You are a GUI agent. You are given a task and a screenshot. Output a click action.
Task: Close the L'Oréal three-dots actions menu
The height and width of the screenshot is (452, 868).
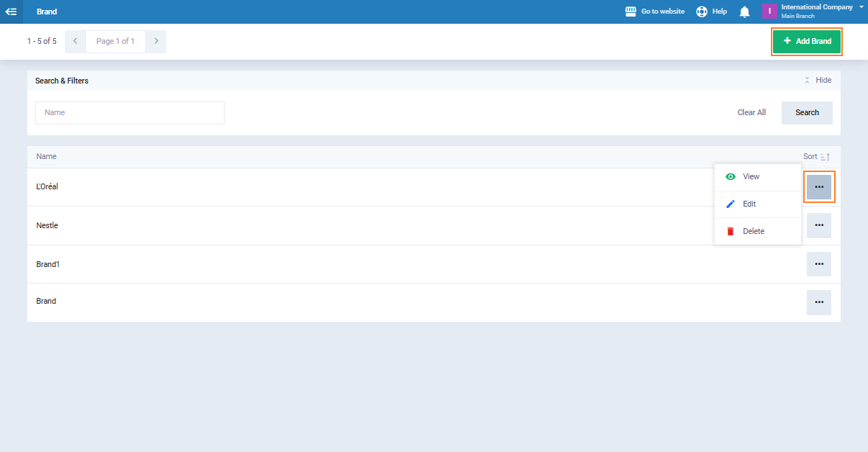[818, 187]
